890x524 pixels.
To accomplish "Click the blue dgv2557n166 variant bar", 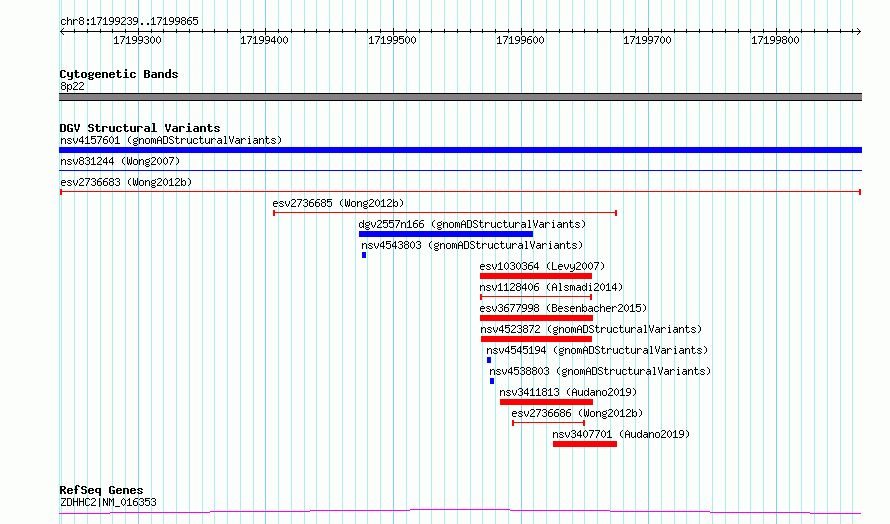I will pos(446,234).
